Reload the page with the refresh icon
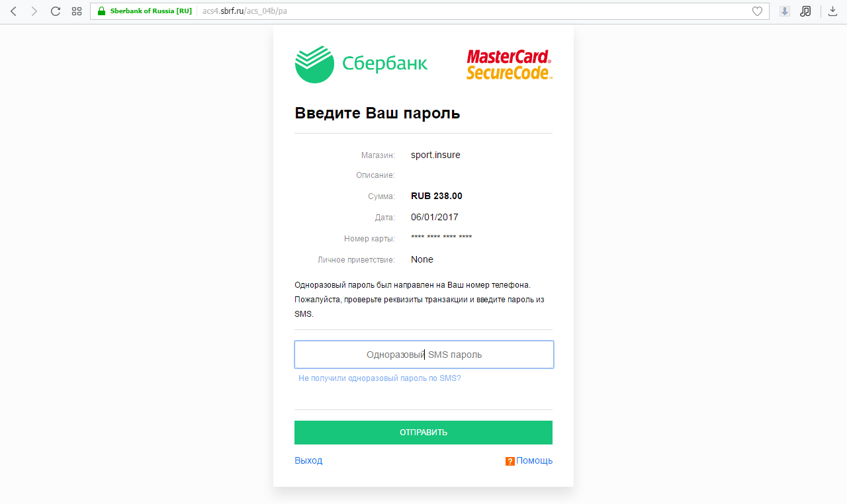The width and height of the screenshot is (847, 504). pos(56,11)
